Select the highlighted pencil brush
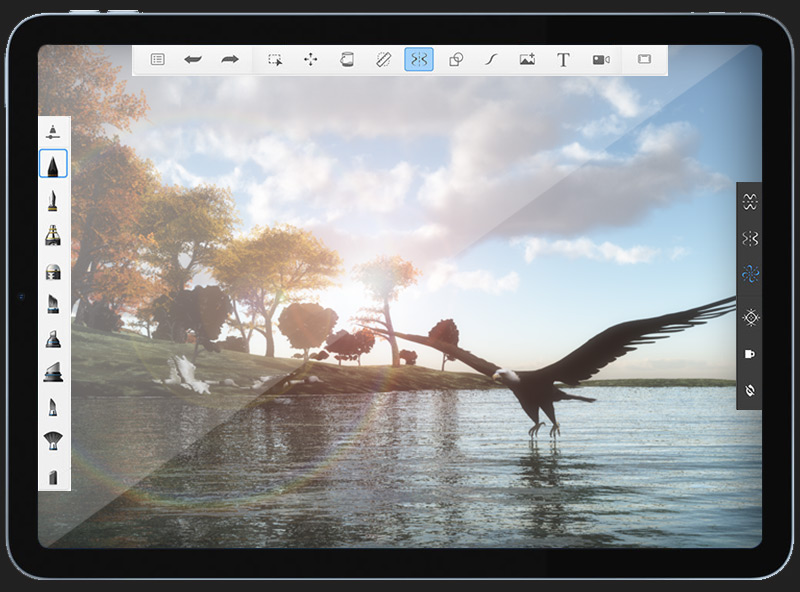The height and width of the screenshot is (592, 800). pos(54,164)
